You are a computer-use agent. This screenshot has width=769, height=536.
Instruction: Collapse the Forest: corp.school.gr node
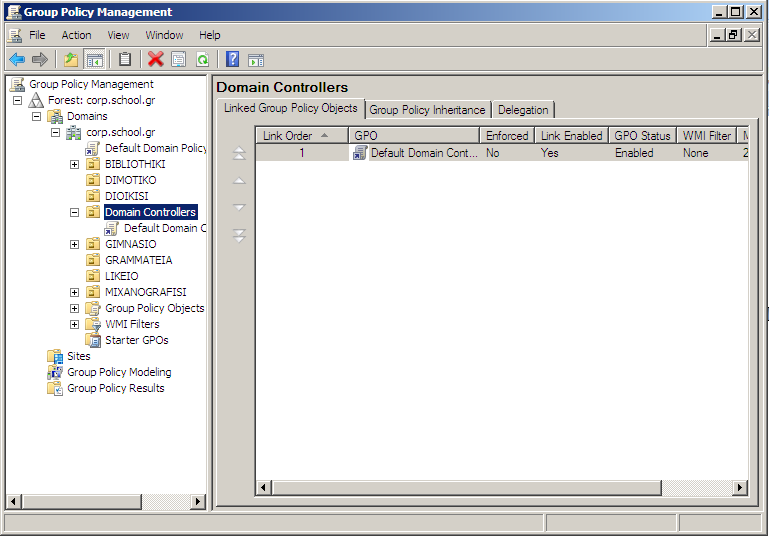18,101
